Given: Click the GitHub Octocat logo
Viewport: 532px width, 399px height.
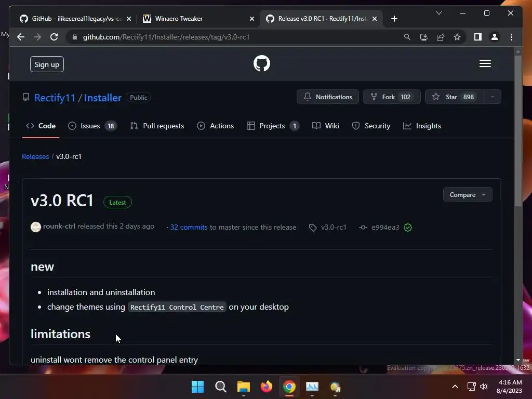Looking at the screenshot, I should click(x=262, y=63).
